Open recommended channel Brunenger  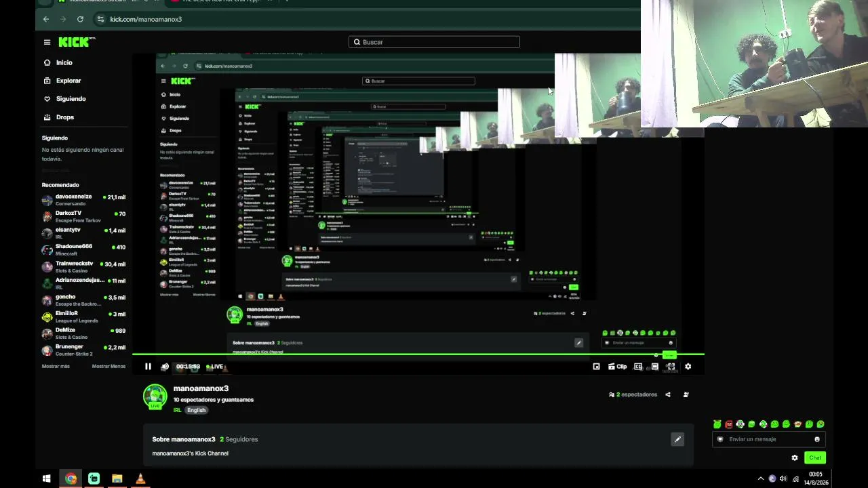[x=83, y=350]
